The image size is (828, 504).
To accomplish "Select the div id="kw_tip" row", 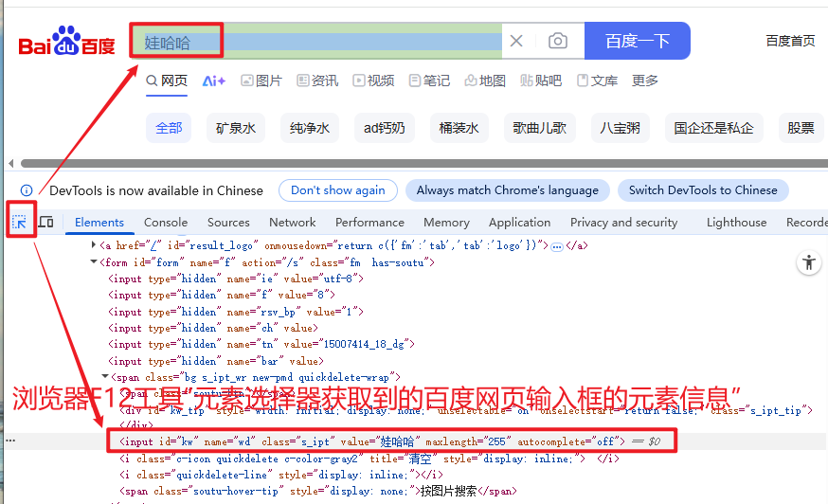I will (466, 410).
